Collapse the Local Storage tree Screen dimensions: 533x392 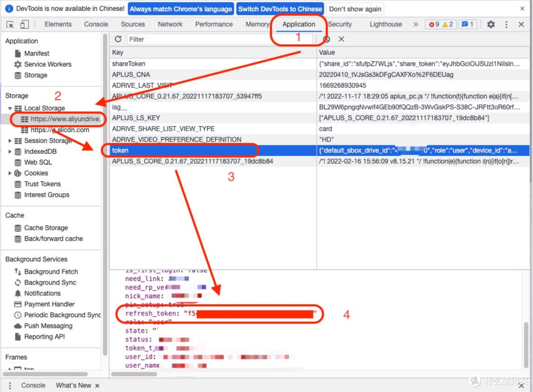[x=11, y=108]
